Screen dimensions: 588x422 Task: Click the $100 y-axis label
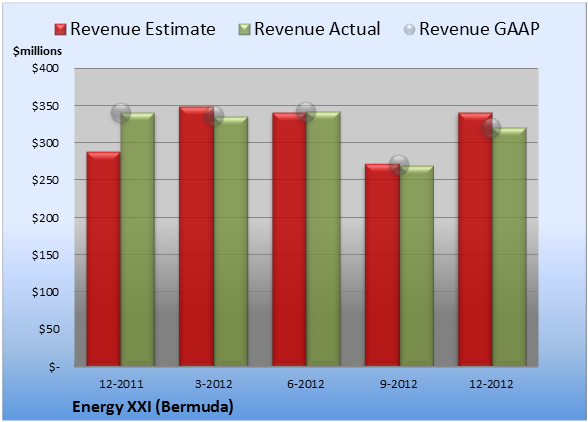point(45,292)
